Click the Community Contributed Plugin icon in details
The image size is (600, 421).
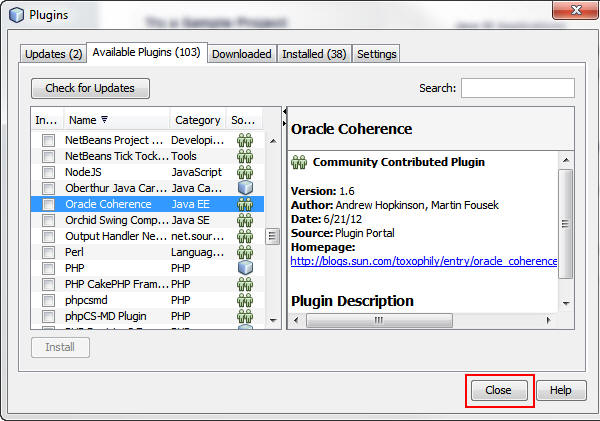(x=299, y=162)
